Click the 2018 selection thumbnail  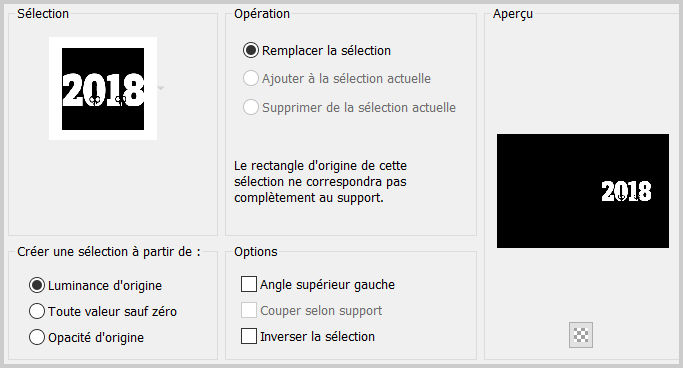coord(103,89)
